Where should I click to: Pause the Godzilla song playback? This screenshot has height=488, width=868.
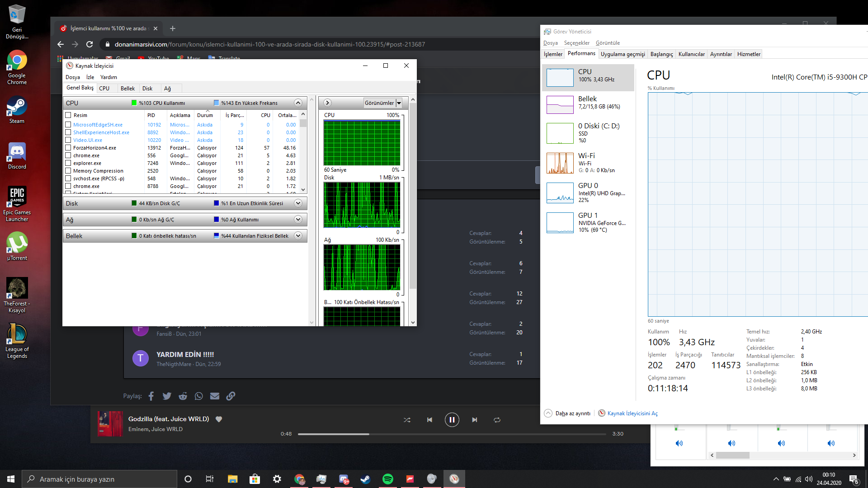click(x=452, y=420)
